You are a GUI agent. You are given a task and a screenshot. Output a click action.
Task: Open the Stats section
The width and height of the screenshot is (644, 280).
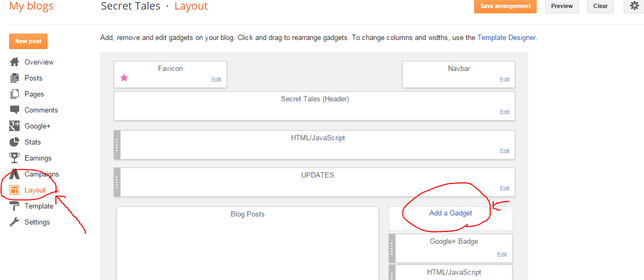[33, 142]
